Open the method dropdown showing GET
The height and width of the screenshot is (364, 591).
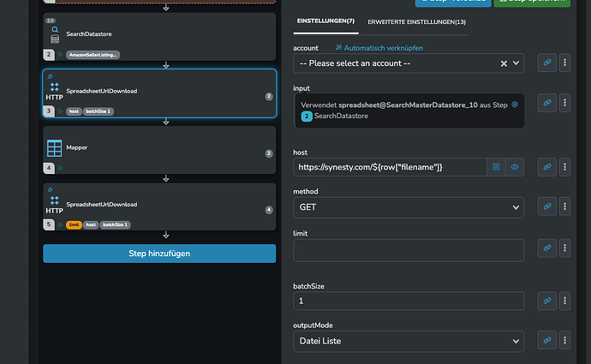pos(409,207)
